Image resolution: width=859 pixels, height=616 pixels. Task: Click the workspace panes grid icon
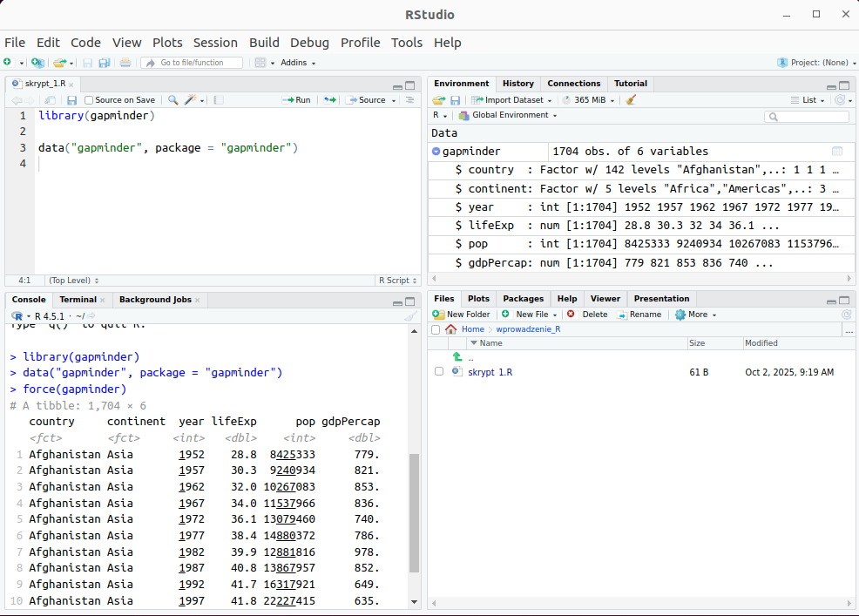click(260, 63)
